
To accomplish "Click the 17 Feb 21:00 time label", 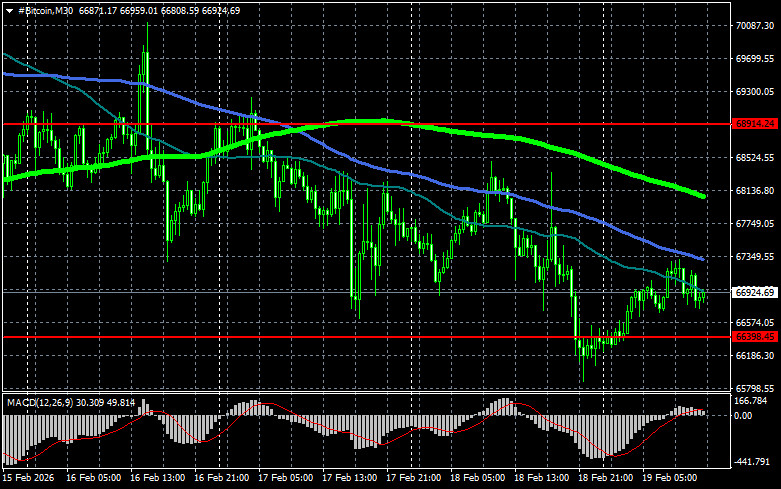I will 413,478.
